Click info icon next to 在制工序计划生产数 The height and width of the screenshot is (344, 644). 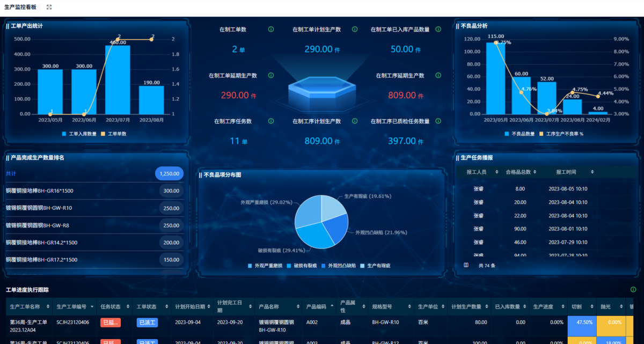click(355, 121)
